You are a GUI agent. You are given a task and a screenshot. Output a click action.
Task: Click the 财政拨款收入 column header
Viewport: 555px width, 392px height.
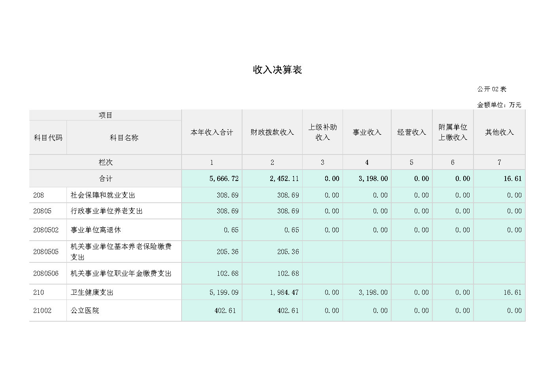coord(272,132)
